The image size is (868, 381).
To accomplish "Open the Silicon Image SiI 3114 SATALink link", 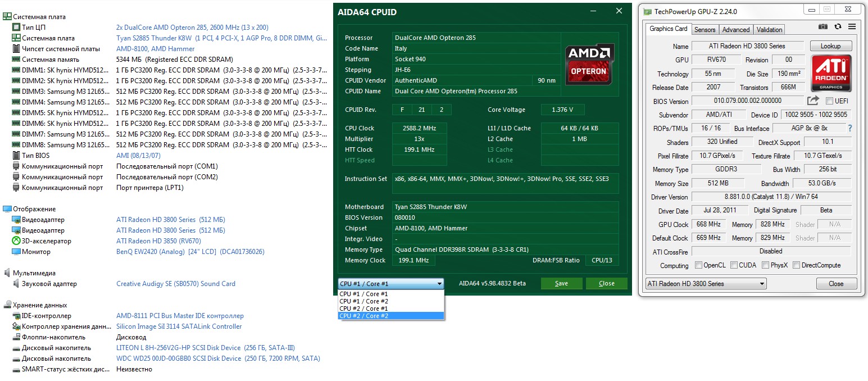I will [179, 326].
